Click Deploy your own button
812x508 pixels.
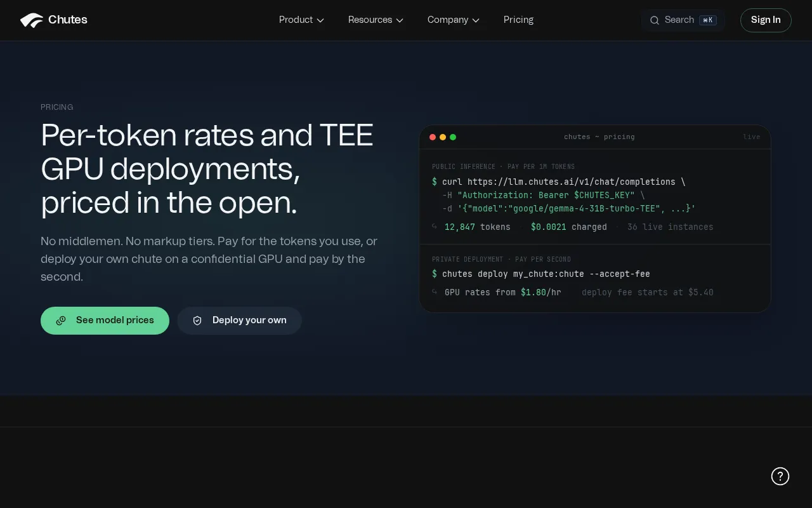coord(239,321)
